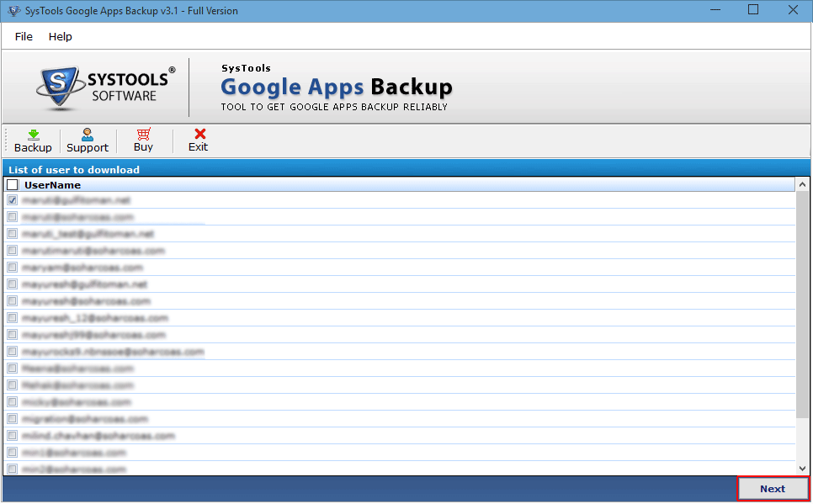Check the maruti_test@gulfitoman.net user box
This screenshot has width=813, height=504.
click(13, 234)
